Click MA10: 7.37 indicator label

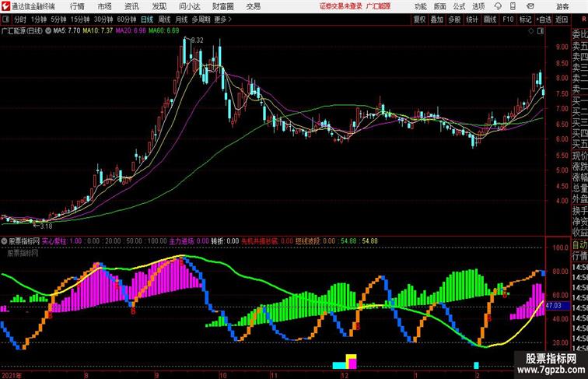point(98,31)
